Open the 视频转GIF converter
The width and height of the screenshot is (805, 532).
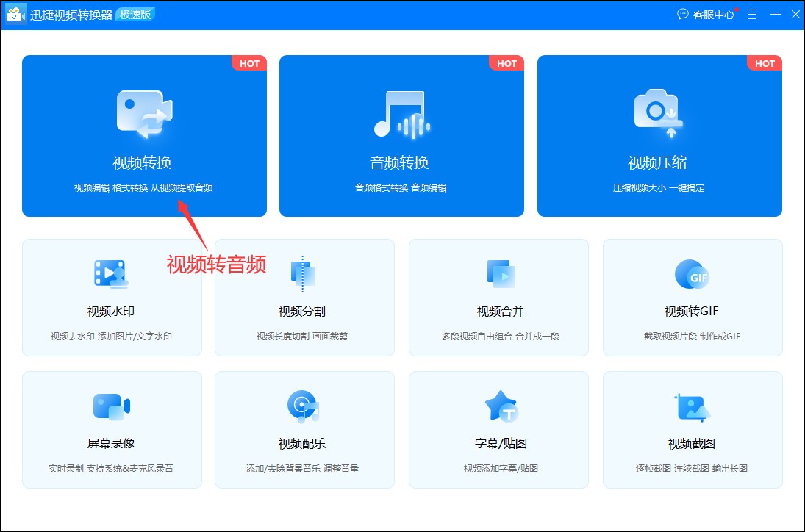point(692,298)
